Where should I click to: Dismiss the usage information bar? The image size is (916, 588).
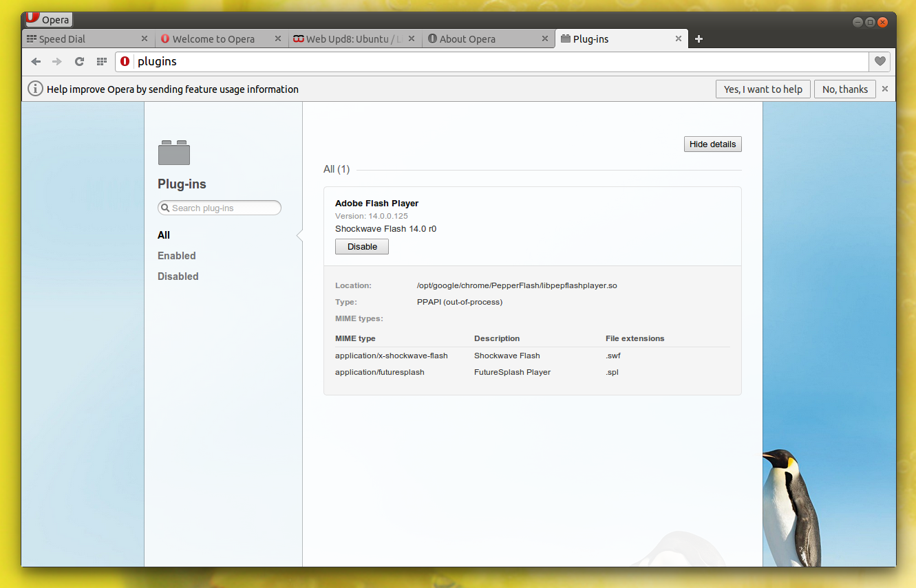(x=885, y=89)
